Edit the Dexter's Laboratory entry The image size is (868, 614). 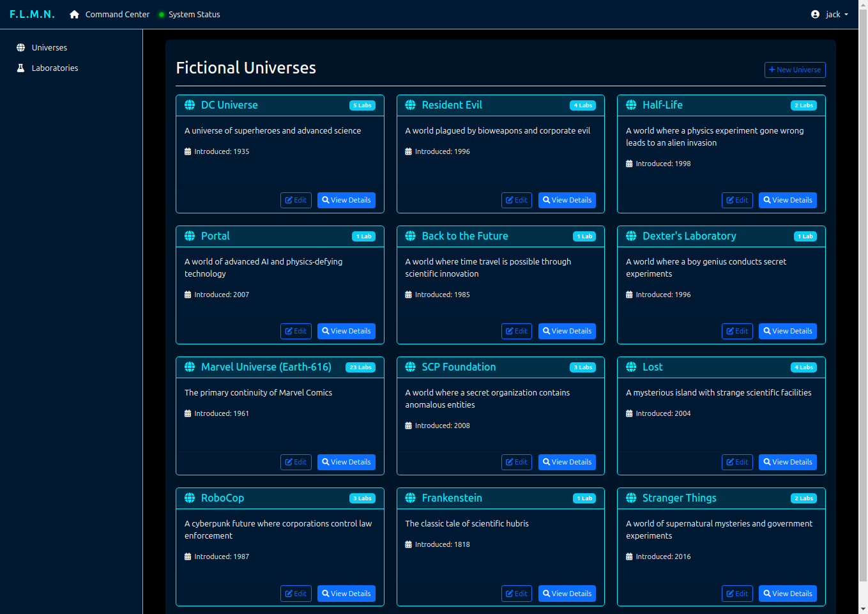[737, 331]
